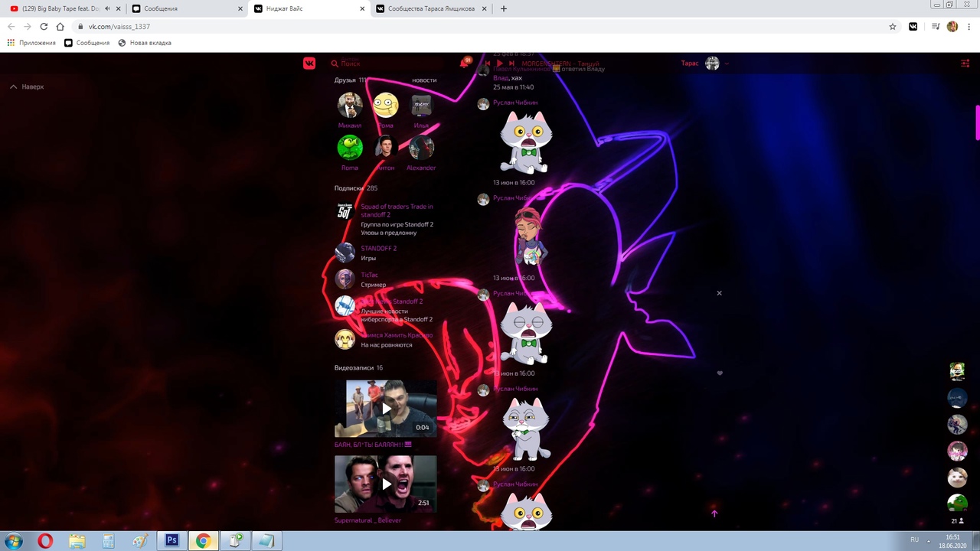Skip to next track in header player
Viewport: 980px width, 551px height.
point(512,64)
